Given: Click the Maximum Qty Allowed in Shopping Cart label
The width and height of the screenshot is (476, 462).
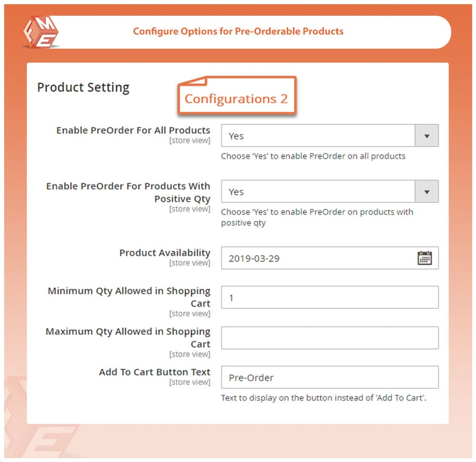Looking at the screenshot, I should (x=128, y=337).
